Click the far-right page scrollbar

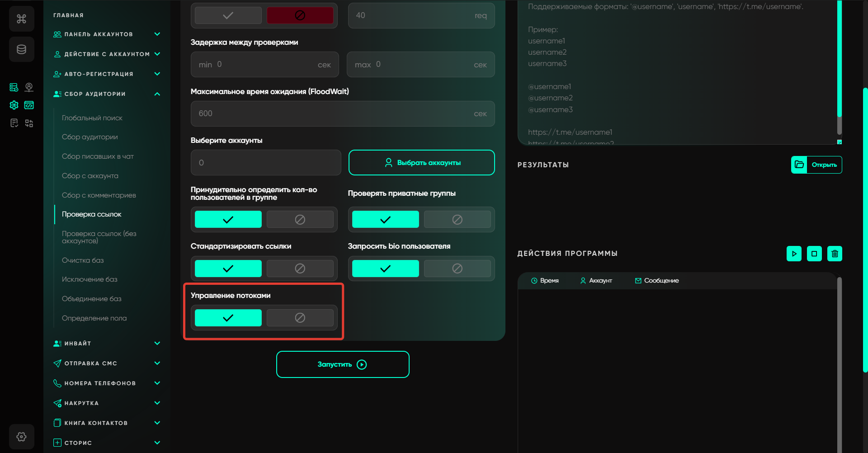pyautogui.click(x=865, y=226)
